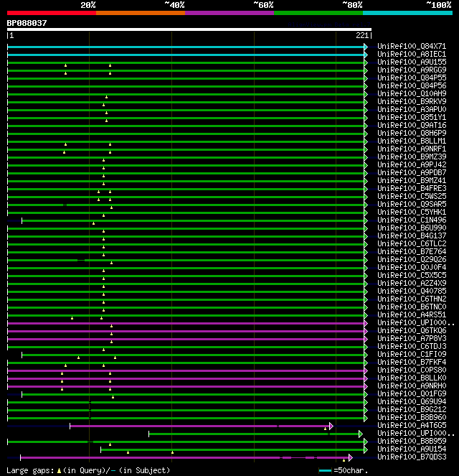Screen dimensions: 459x476
Task: Click the gap marker on the UniRef100_B6U990 row
Action: click(x=103, y=231)
